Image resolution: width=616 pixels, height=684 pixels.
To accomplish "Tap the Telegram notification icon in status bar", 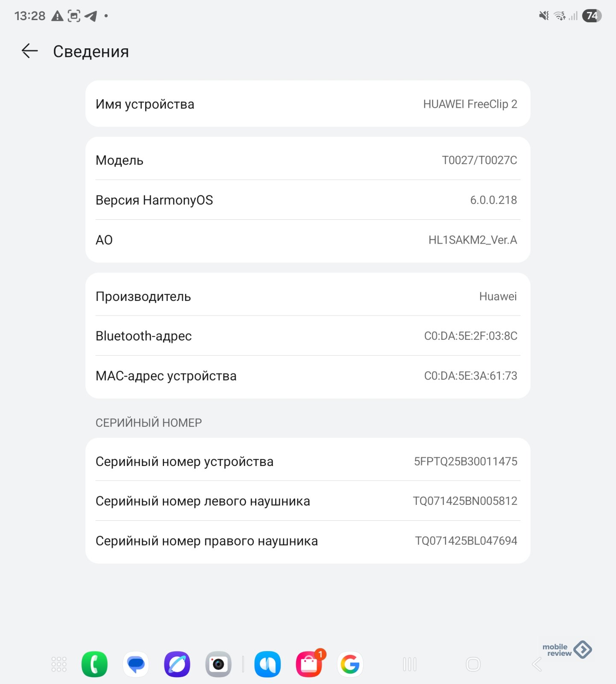I will 91,16.
